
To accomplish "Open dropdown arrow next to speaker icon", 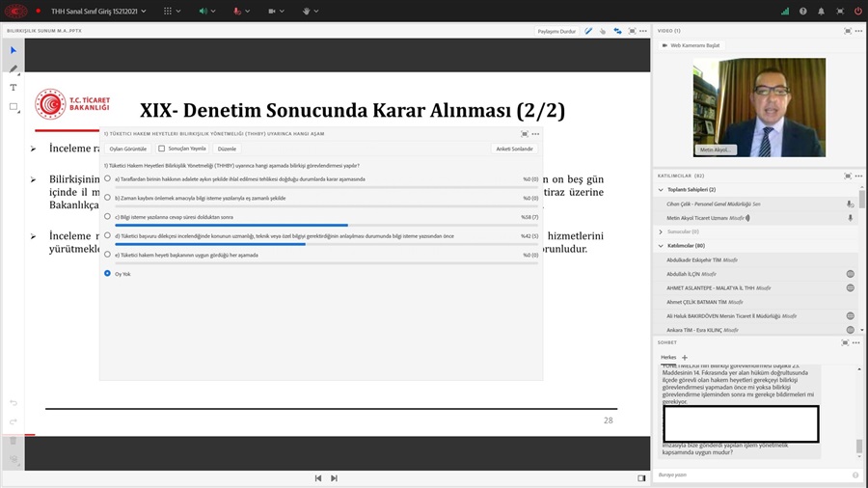I will (x=214, y=11).
